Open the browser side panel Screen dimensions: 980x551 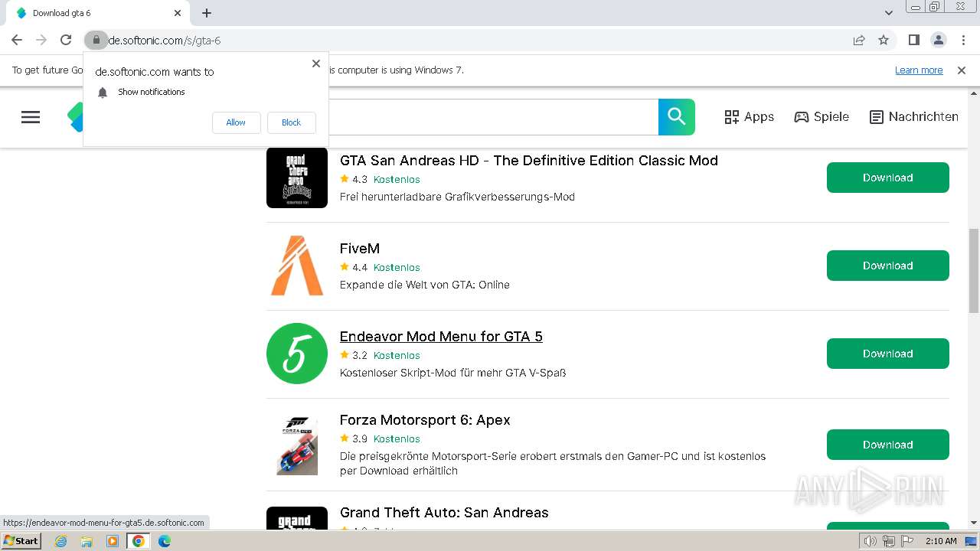[x=913, y=40]
